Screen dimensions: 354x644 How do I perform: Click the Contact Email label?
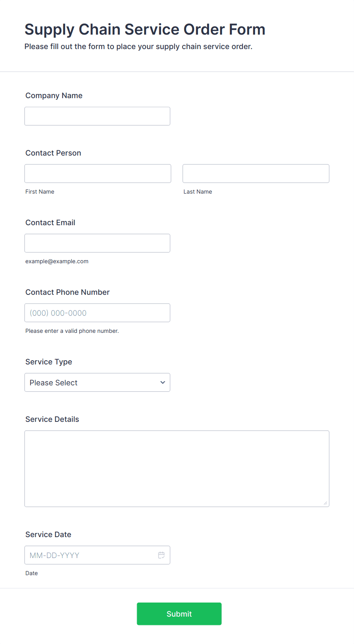[x=50, y=223]
